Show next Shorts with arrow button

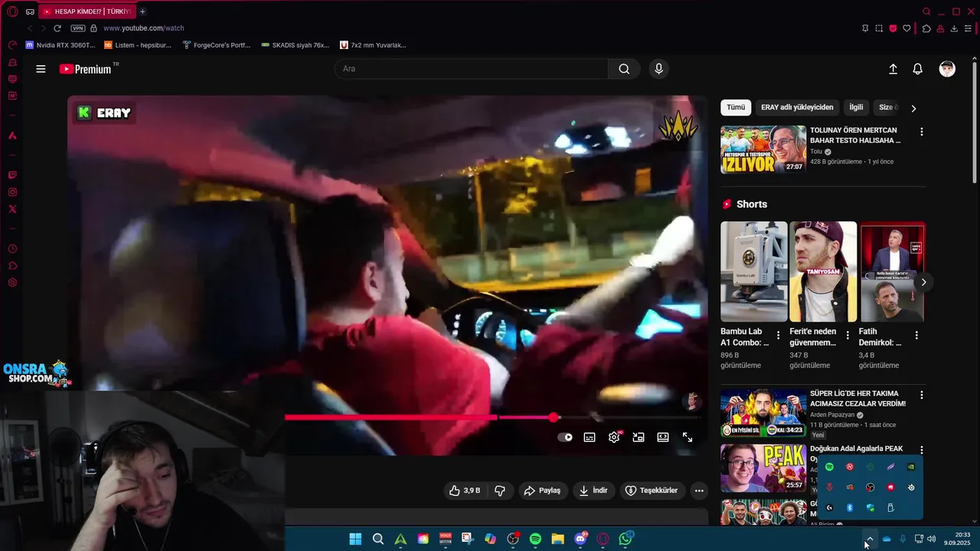[923, 282]
